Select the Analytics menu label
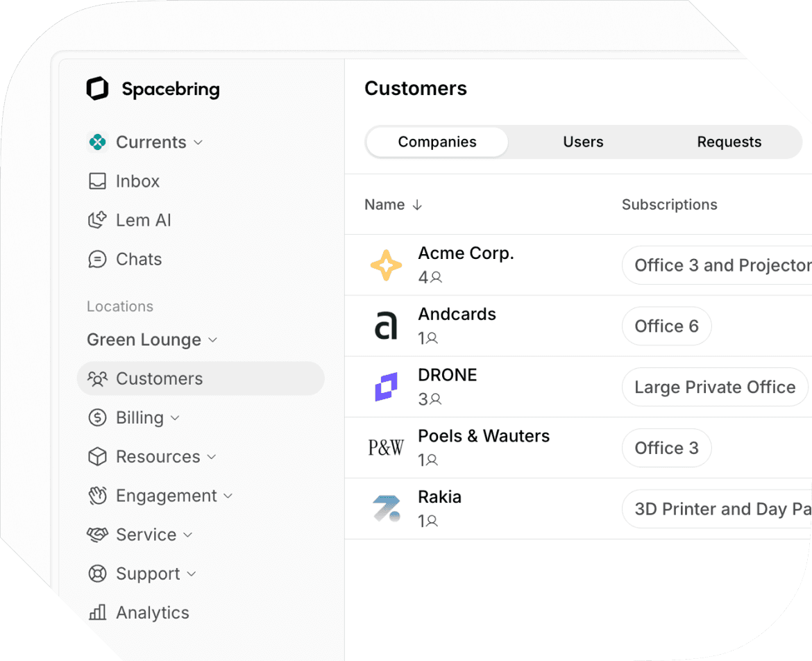The height and width of the screenshot is (661, 812). point(153,613)
